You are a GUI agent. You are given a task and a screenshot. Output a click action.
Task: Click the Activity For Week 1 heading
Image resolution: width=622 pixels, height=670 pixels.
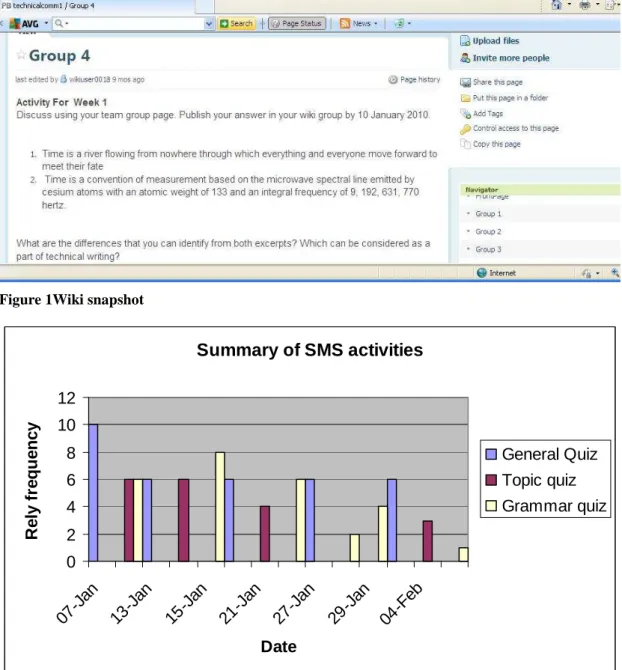click(x=62, y=102)
